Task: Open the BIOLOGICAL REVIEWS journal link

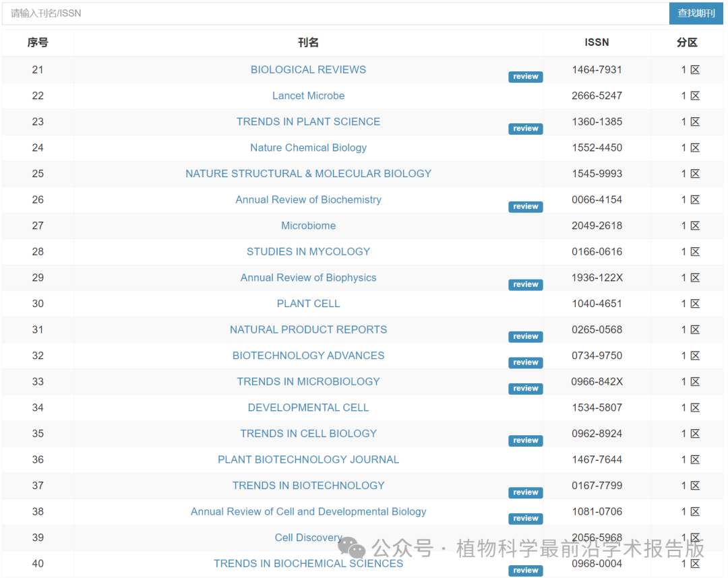Action: click(x=308, y=69)
